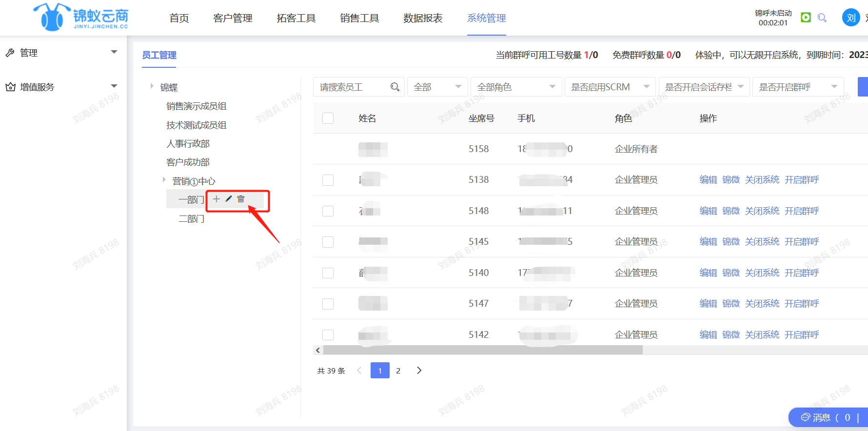Click the crown icon beside 增值服务
This screenshot has height=431, width=868.
10,87
